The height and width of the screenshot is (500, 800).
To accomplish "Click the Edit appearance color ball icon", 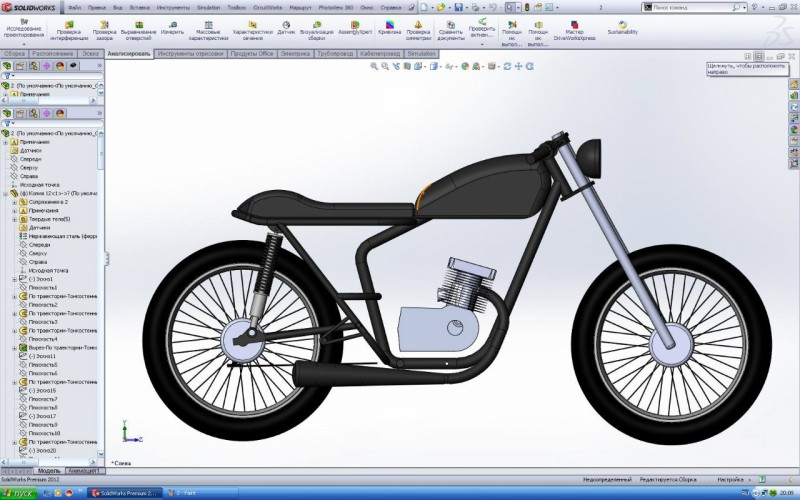I will coord(465,66).
